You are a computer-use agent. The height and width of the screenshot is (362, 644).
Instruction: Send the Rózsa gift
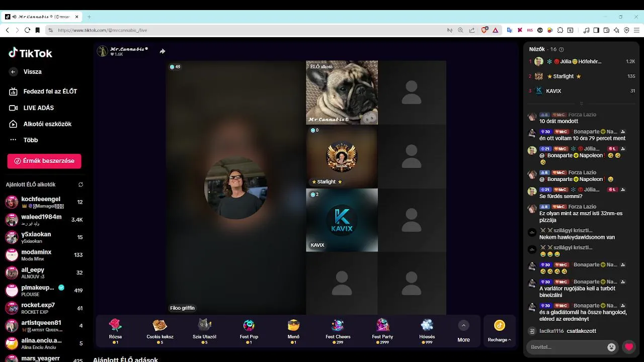115,331
